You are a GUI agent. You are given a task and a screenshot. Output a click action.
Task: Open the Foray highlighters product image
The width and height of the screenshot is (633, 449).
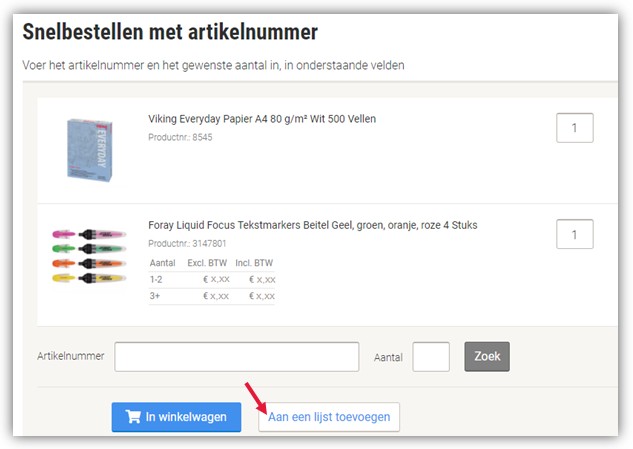tap(89, 256)
